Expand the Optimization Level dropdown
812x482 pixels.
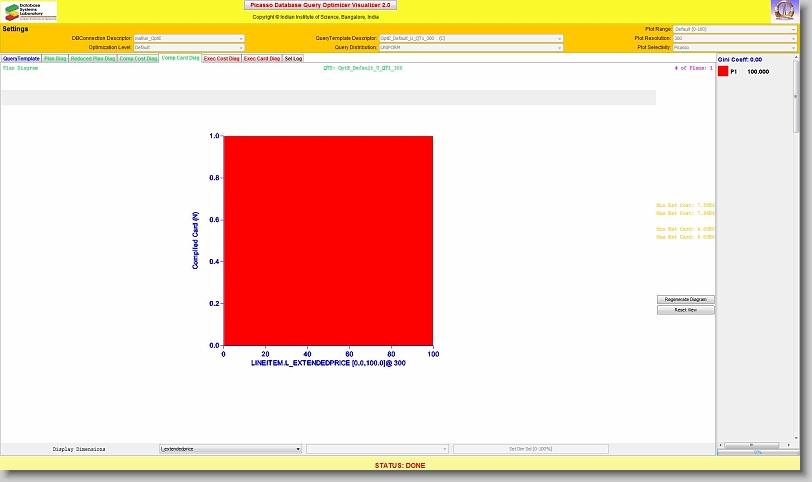click(x=189, y=47)
